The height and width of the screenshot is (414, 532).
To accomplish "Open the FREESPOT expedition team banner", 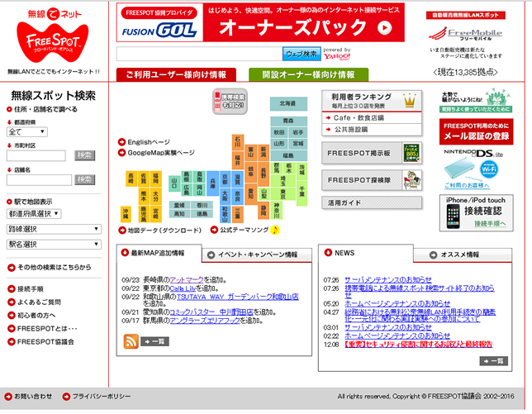I will coord(372,180).
